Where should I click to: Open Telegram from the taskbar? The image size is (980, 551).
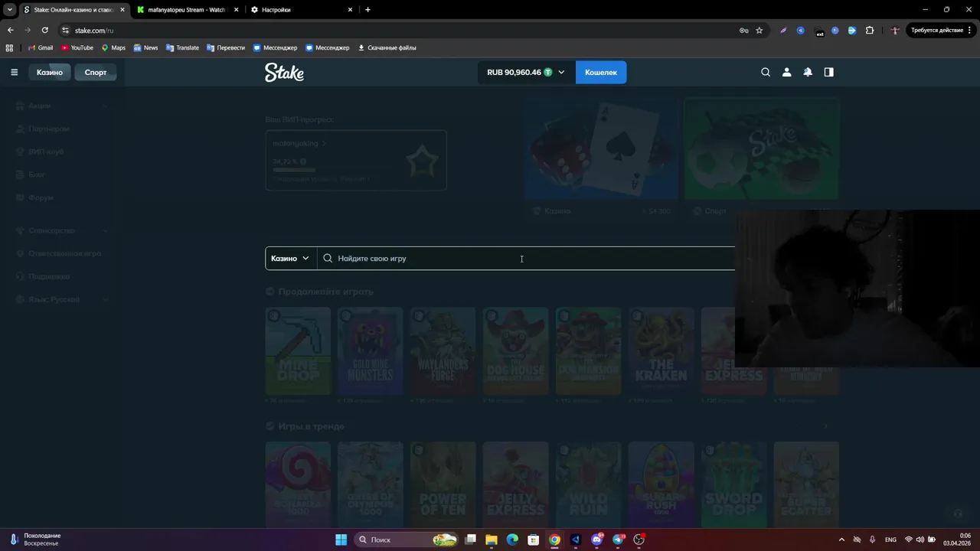[x=619, y=540]
